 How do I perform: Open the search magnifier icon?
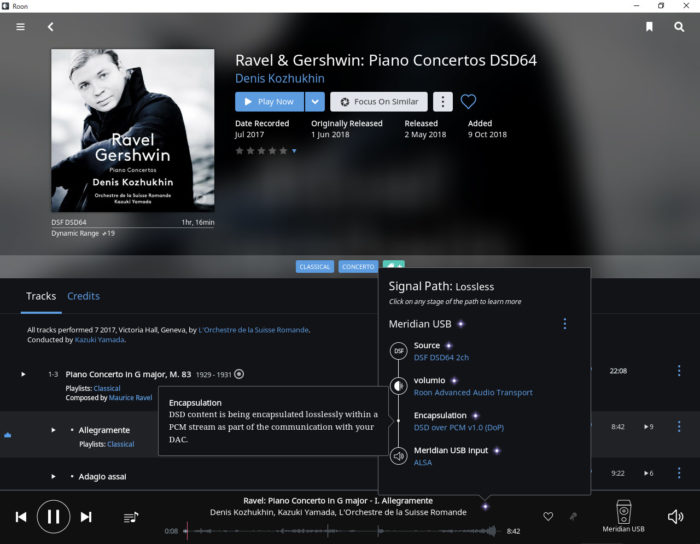pyautogui.click(x=679, y=27)
